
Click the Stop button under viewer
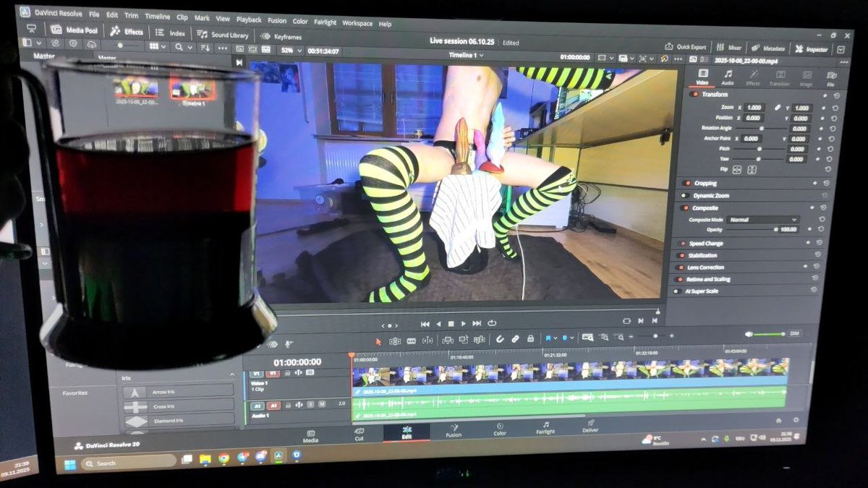click(451, 323)
